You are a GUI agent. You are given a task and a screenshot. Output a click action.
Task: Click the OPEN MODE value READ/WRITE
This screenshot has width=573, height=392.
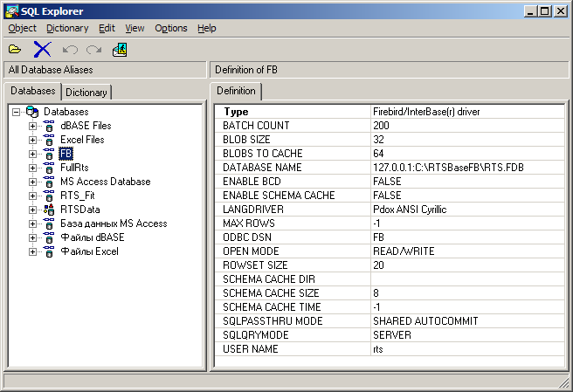coord(404,251)
